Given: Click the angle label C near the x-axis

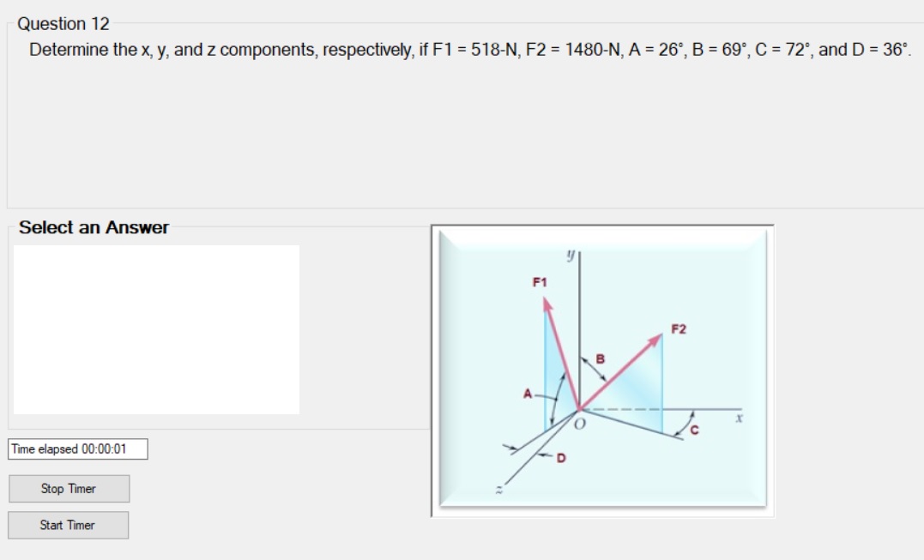Looking at the screenshot, I should click(x=694, y=428).
